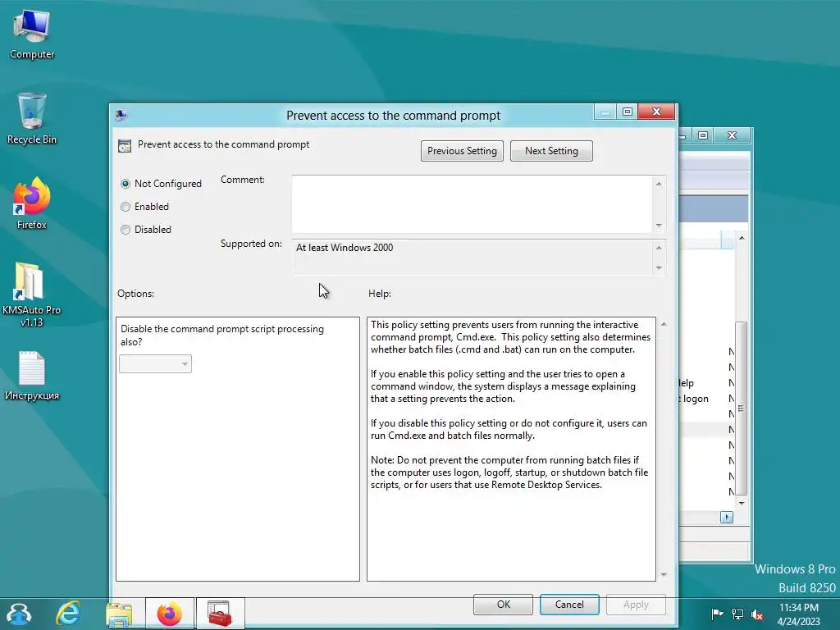
Task: Switch to Firefox on the taskbar
Action: click(169, 614)
